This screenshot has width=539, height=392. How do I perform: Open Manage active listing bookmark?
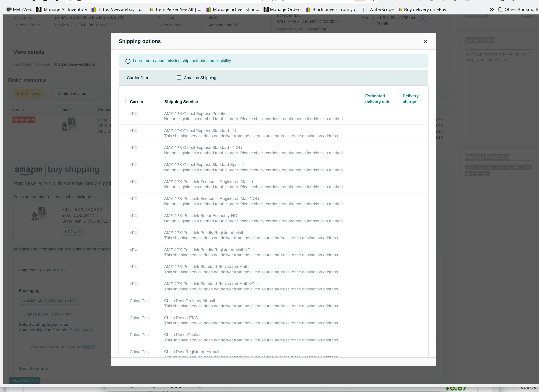pos(232,10)
